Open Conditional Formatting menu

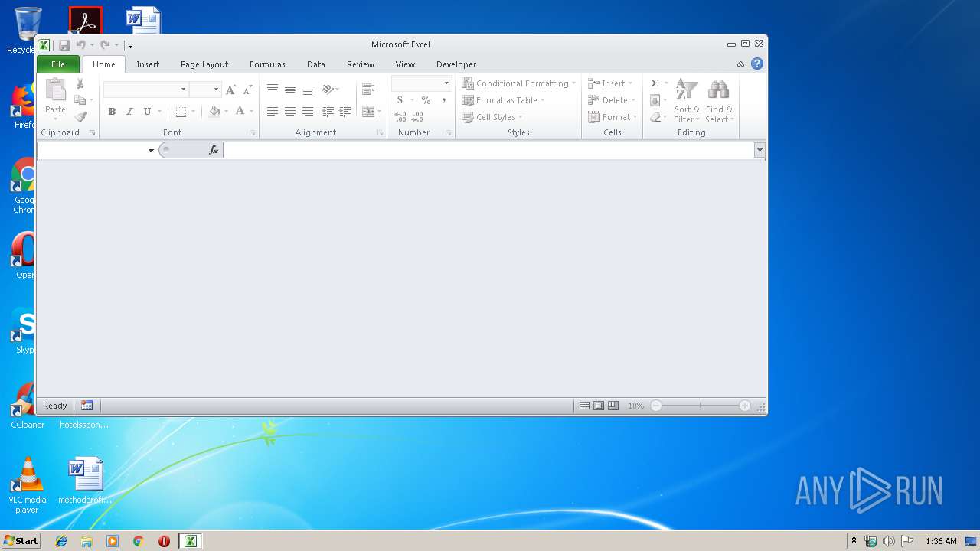(518, 83)
